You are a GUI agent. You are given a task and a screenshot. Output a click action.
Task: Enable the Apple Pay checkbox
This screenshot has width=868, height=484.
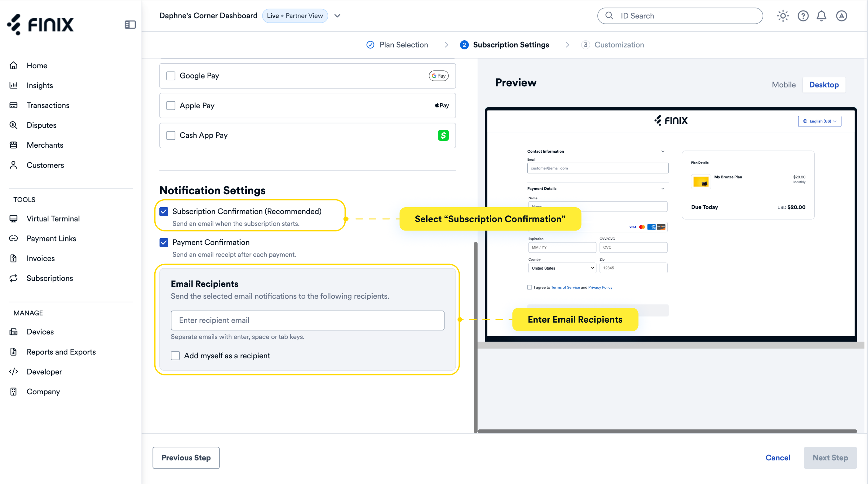[x=171, y=105]
